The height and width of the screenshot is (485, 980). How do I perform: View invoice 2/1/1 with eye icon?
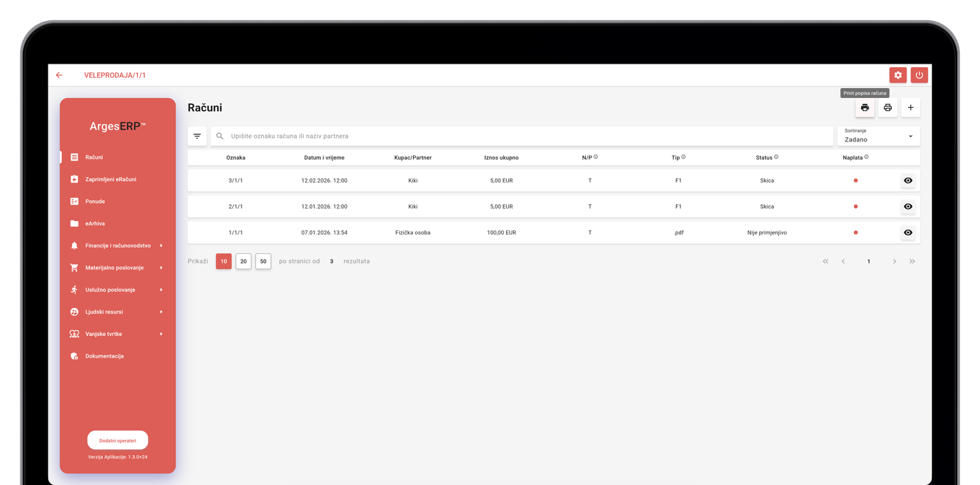tap(908, 206)
